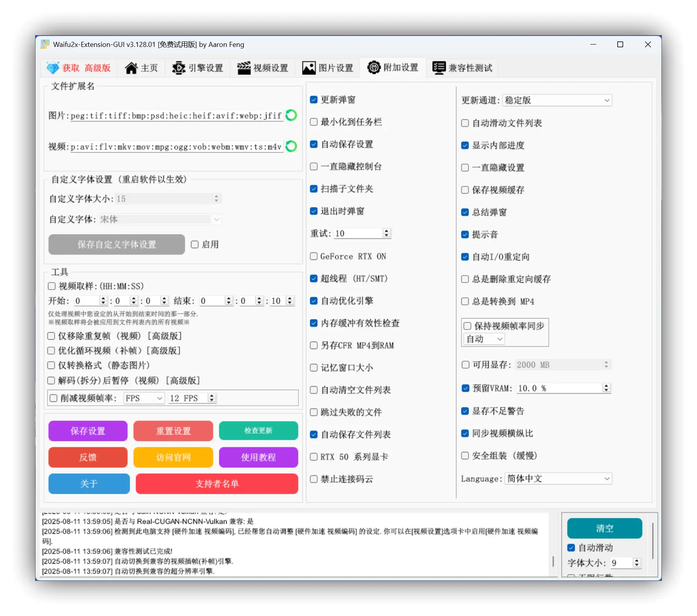697x616 pixels.
Task: Toggle 自动滑动 checkbox near log
Action: (x=571, y=548)
